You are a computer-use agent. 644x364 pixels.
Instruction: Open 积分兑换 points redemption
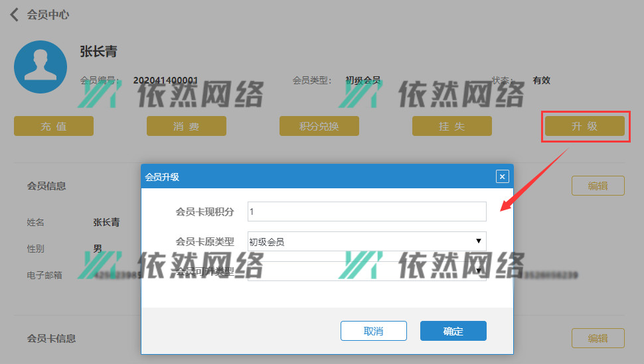[x=319, y=126]
